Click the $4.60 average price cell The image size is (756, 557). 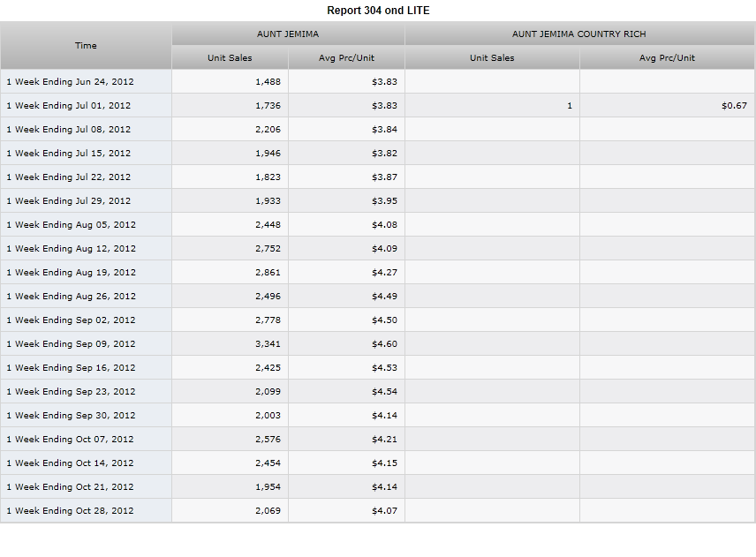[x=347, y=344]
